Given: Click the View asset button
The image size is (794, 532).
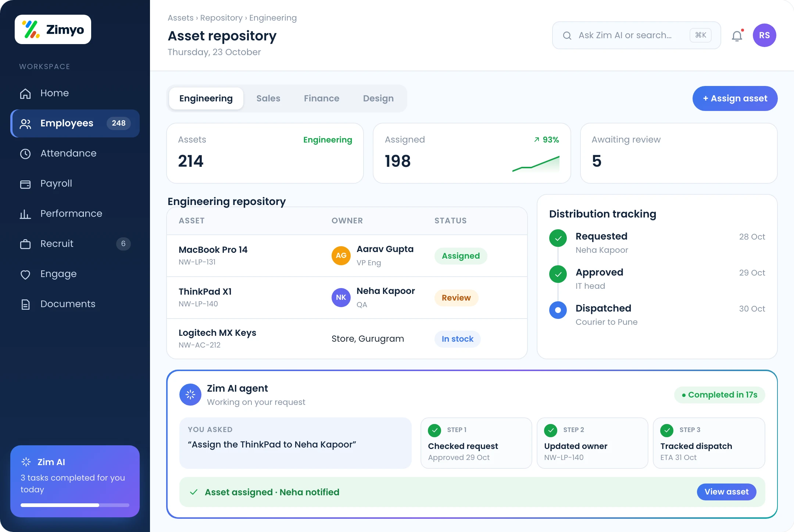Looking at the screenshot, I should [727, 492].
